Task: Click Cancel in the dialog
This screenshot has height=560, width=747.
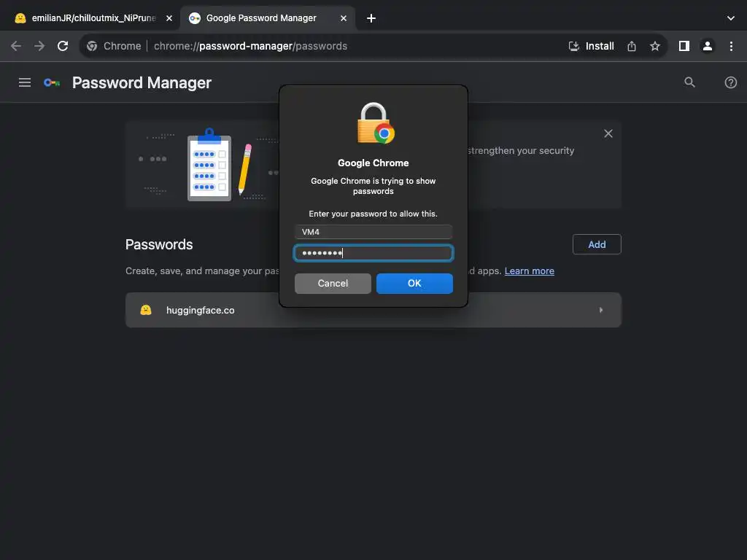Action: (x=333, y=284)
